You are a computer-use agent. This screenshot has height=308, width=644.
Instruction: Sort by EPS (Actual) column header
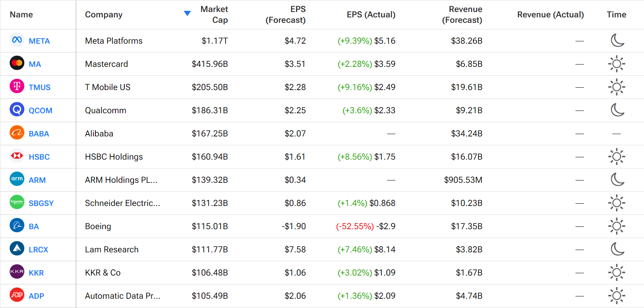click(371, 15)
